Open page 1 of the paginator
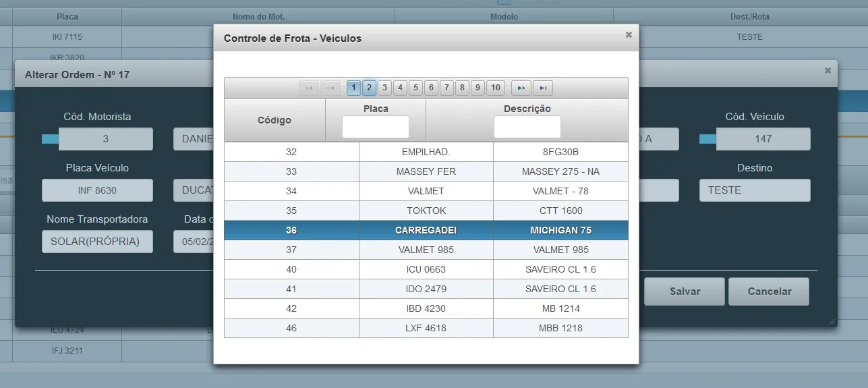Screen dimensions: 868x388 (353, 88)
